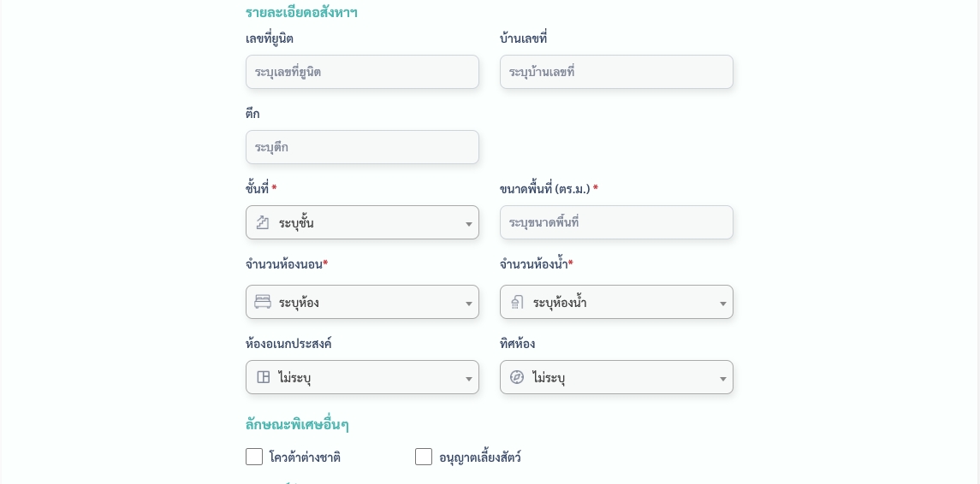Enable the อนุญาตเลี้ยงสัตว์ checkbox

tap(424, 457)
